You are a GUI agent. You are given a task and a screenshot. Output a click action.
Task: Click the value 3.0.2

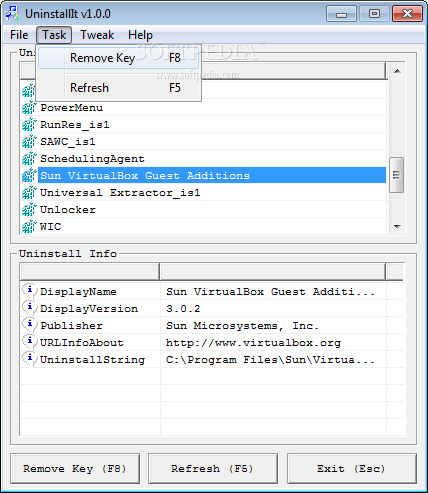point(183,309)
